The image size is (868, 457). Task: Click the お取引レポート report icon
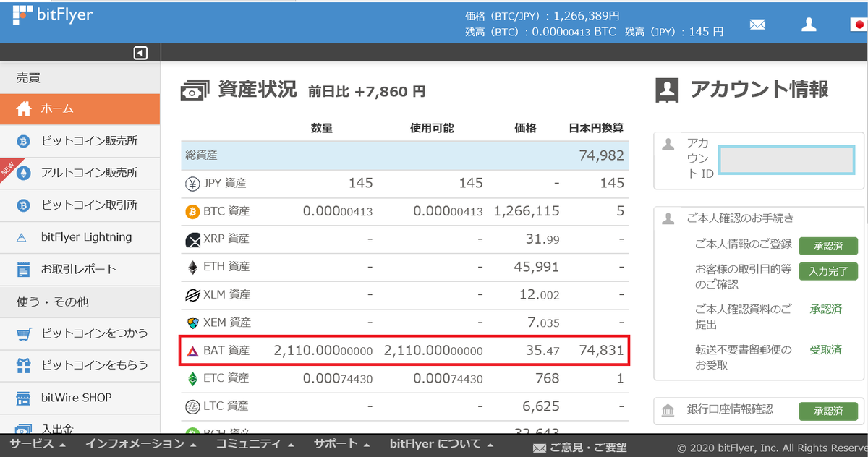tap(24, 270)
